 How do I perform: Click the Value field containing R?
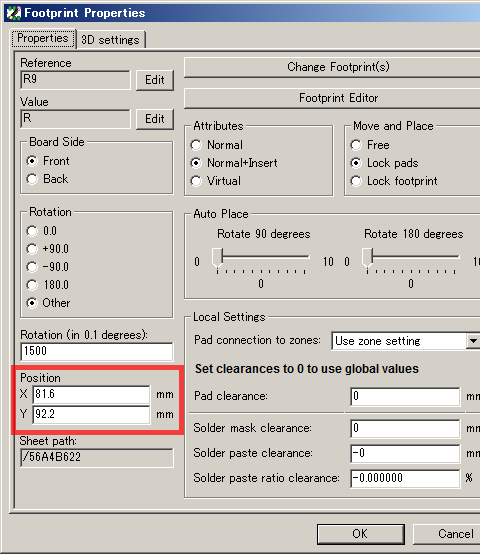tap(75, 119)
